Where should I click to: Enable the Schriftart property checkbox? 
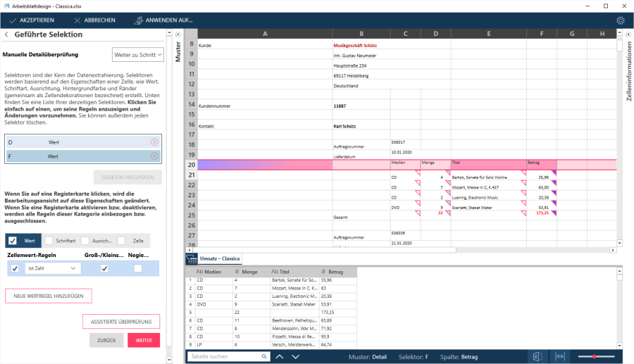pyautogui.click(x=49, y=241)
